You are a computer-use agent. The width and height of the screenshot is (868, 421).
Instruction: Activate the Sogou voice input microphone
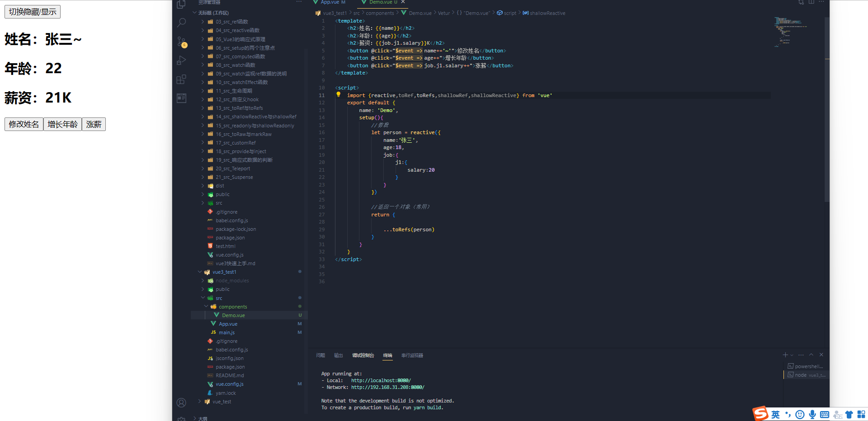coord(812,415)
